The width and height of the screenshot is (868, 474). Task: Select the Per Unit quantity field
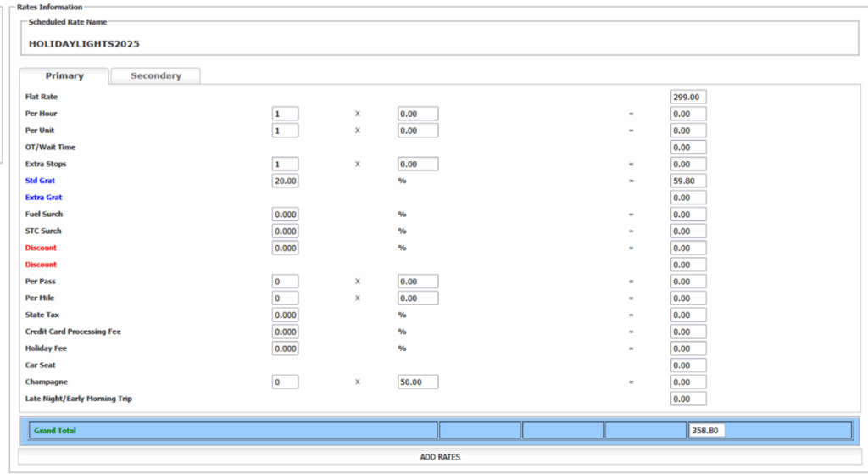pyautogui.click(x=285, y=131)
